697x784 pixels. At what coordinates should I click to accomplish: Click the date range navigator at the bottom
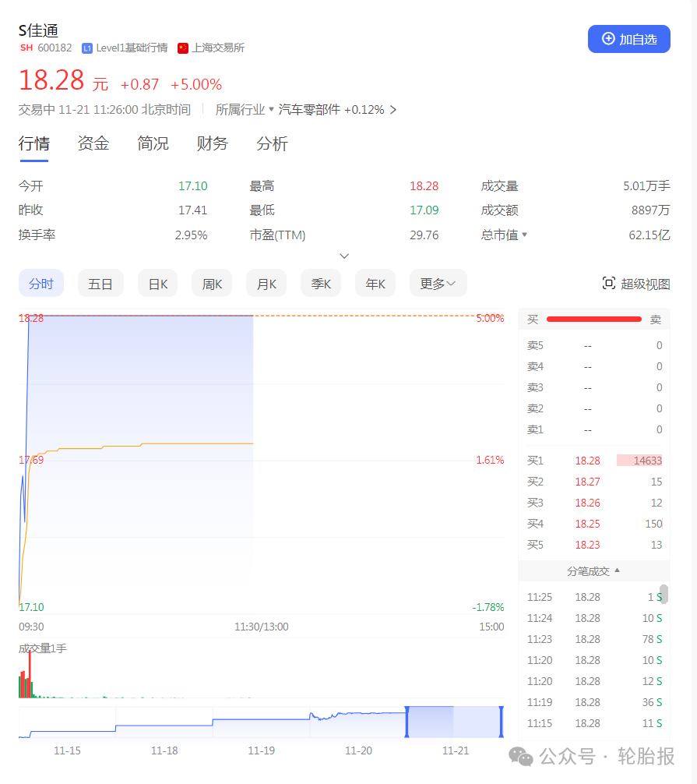coord(261,721)
